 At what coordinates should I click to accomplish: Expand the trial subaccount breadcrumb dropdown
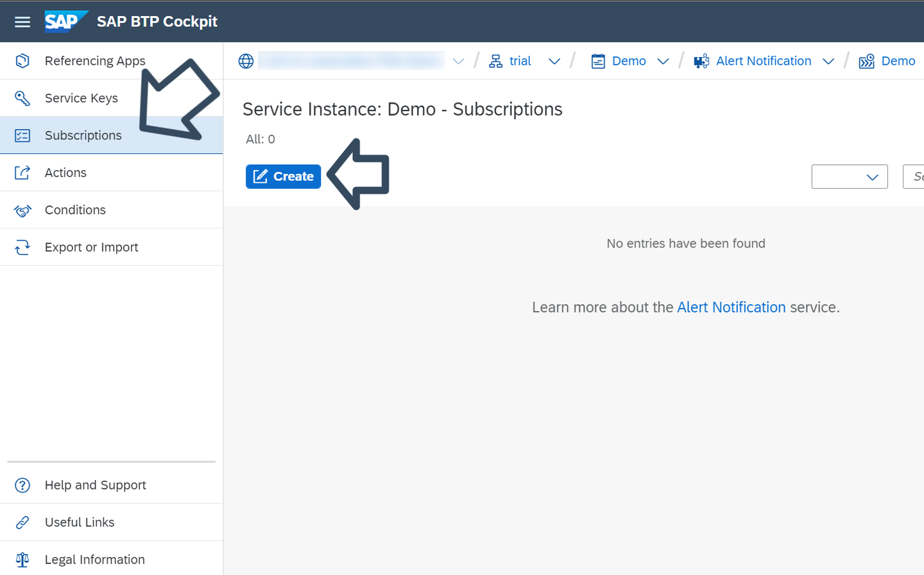554,62
